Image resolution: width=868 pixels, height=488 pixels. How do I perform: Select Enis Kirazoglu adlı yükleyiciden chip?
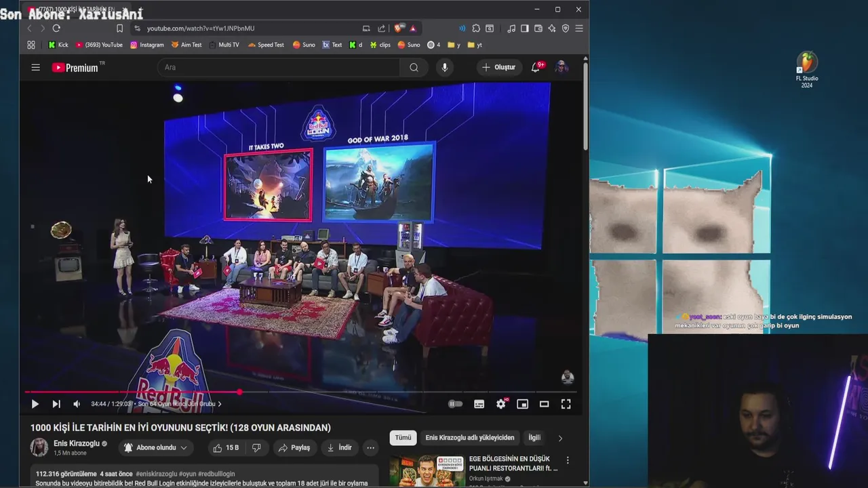tap(470, 438)
